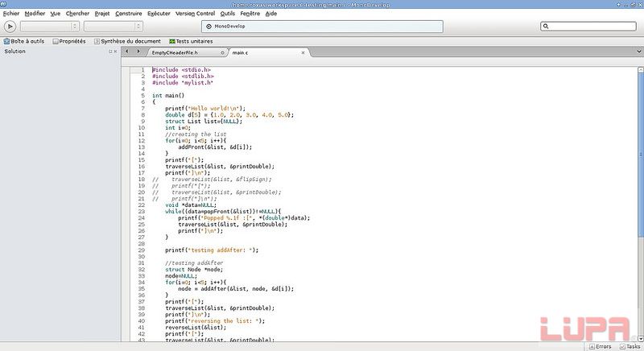Click the struct Node *node line
Screen dimensions: 644x351
click(x=194, y=270)
